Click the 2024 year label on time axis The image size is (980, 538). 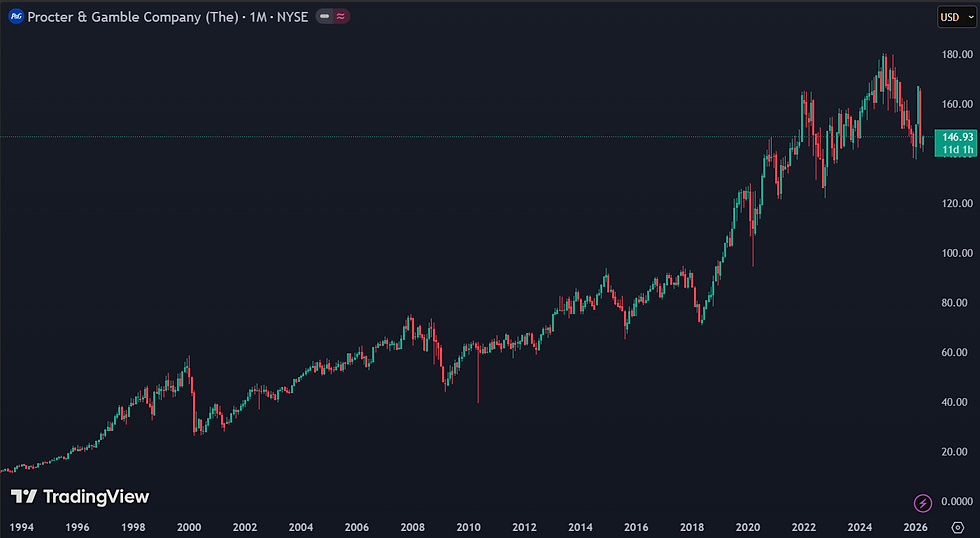[x=859, y=527]
